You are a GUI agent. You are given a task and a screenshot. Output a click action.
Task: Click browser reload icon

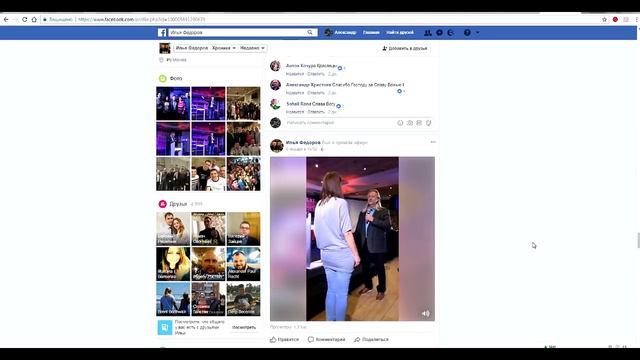(24, 19)
